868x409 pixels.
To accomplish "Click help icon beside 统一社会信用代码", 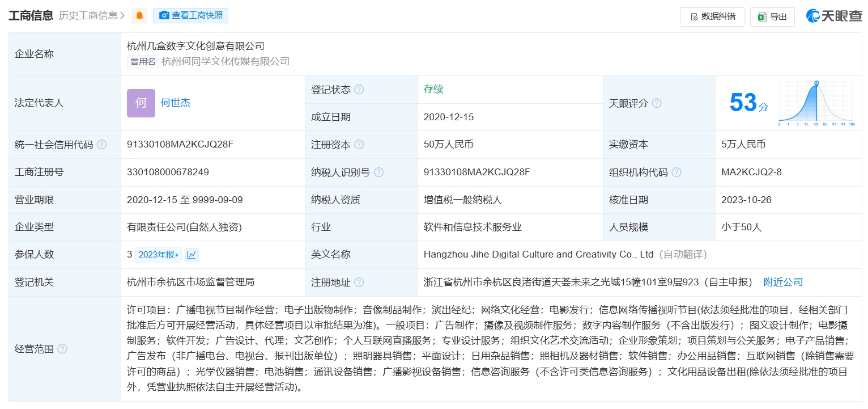I will pyautogui.click(x=101, y=145).
